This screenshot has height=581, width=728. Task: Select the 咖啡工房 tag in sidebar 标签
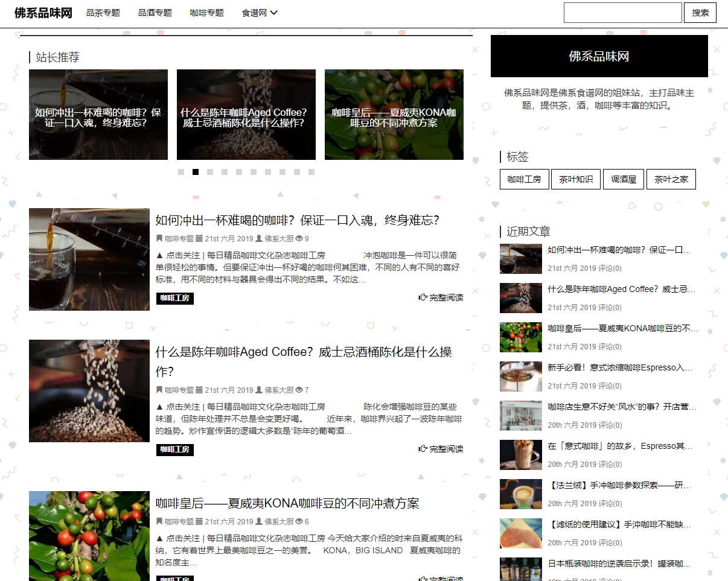click(524, 179)
